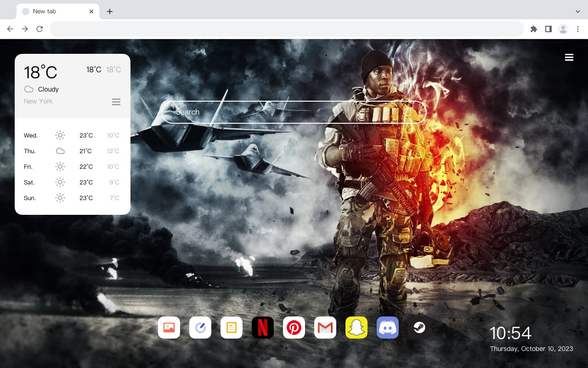Open the Snapchat shortcut

(x=356, y=328)
